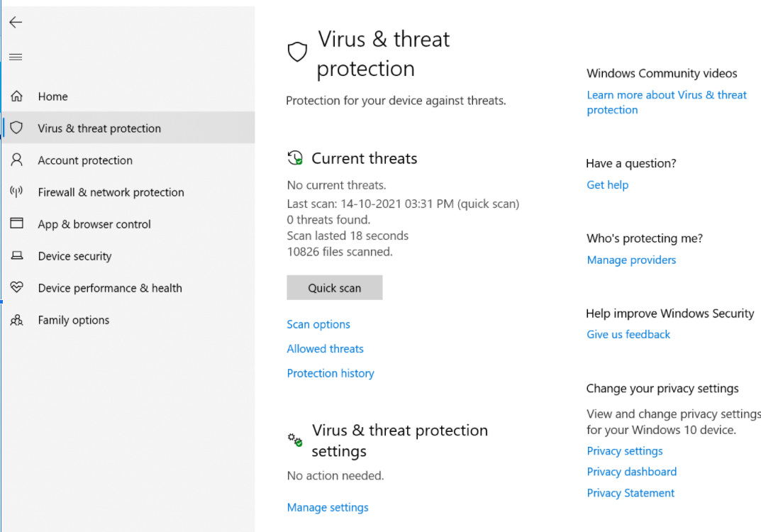This screenshot has width=761, height=532.
Task: Expand the hamburger navigation menu
Action: [16, 57]
